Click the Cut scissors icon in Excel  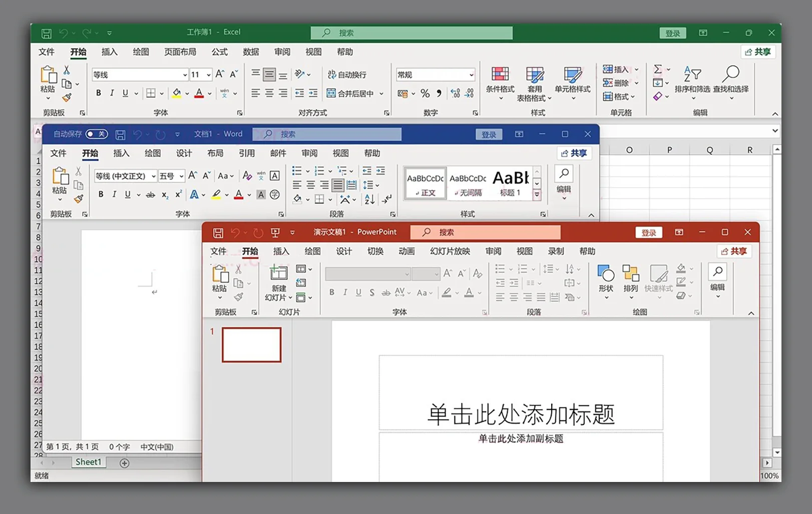(x=67, y=70)
